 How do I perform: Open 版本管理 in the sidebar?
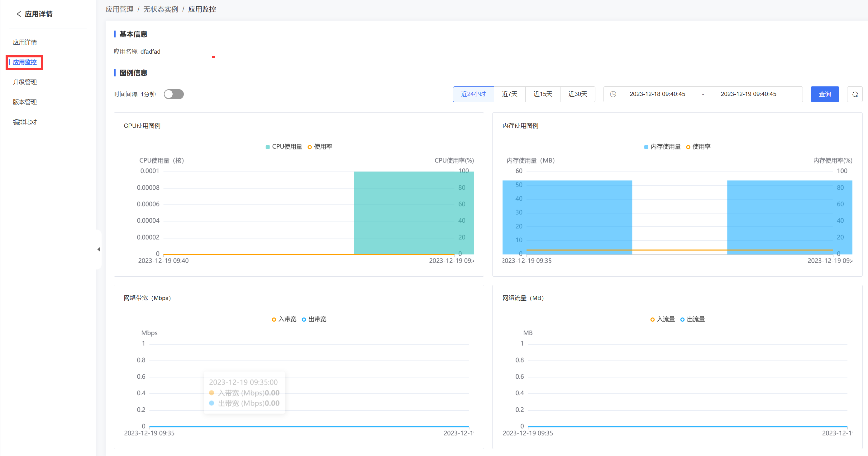pos(25,102)
